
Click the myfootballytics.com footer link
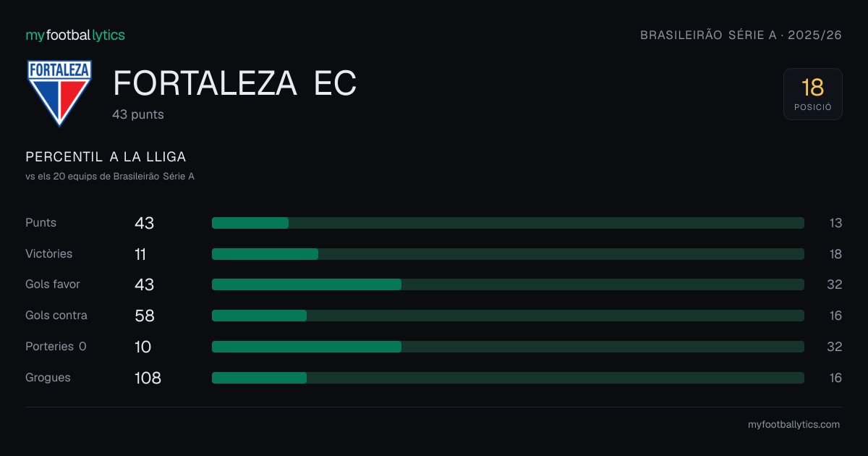pyautogui.click(x=793, y=425)
